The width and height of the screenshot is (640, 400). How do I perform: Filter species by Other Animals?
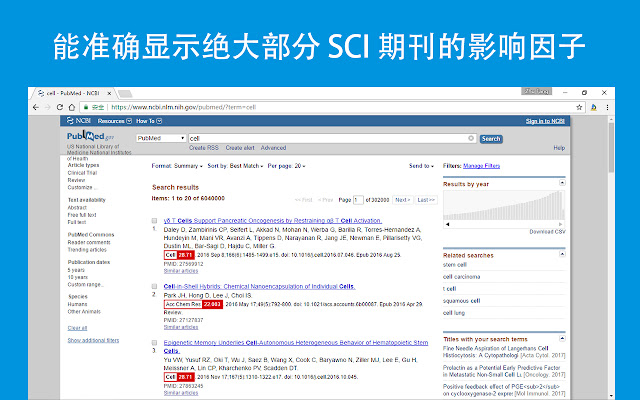[x=84, y=311]
